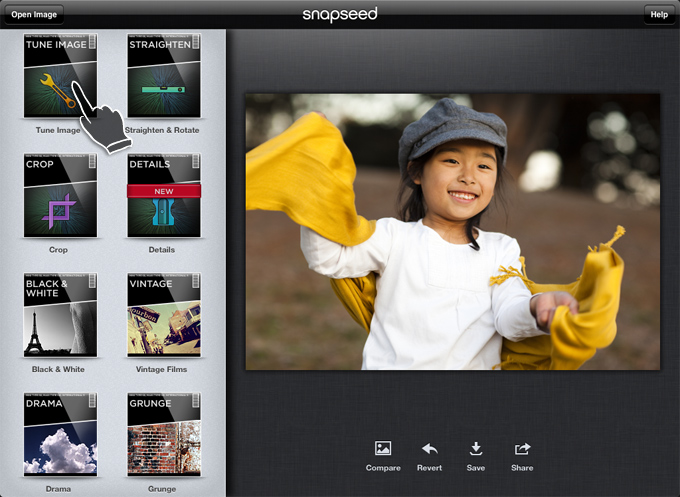Click the red NEW banner on Details

click(x=164, y=190)
